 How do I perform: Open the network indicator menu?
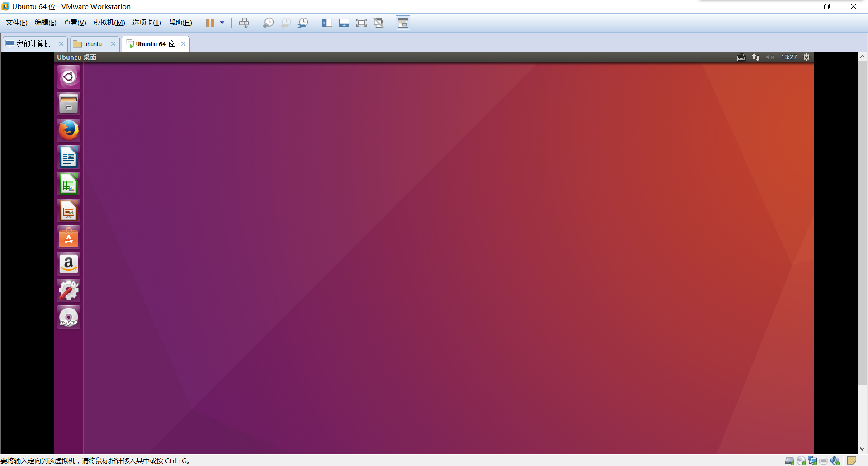tap(756, 57)
